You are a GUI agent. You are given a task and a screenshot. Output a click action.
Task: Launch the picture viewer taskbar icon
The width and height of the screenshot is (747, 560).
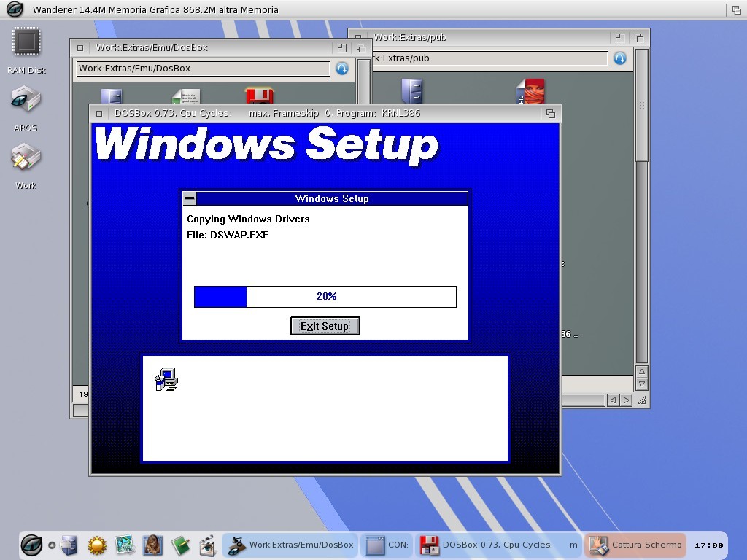125,545
